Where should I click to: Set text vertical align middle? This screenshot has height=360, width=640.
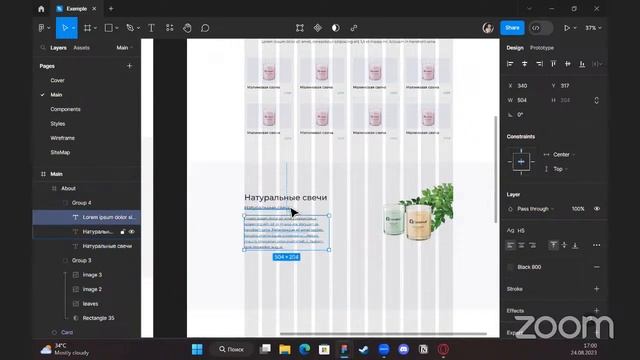click(x=564, y=245)
